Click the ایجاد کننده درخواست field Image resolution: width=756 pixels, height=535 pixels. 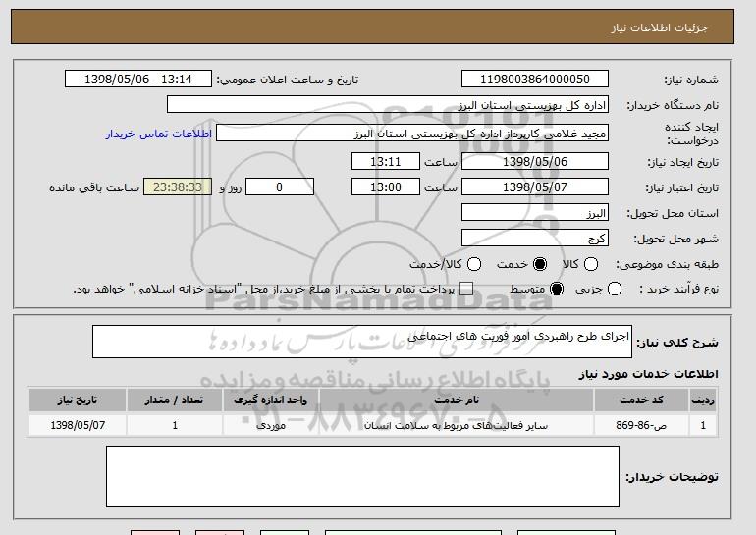tap(412, 134)
